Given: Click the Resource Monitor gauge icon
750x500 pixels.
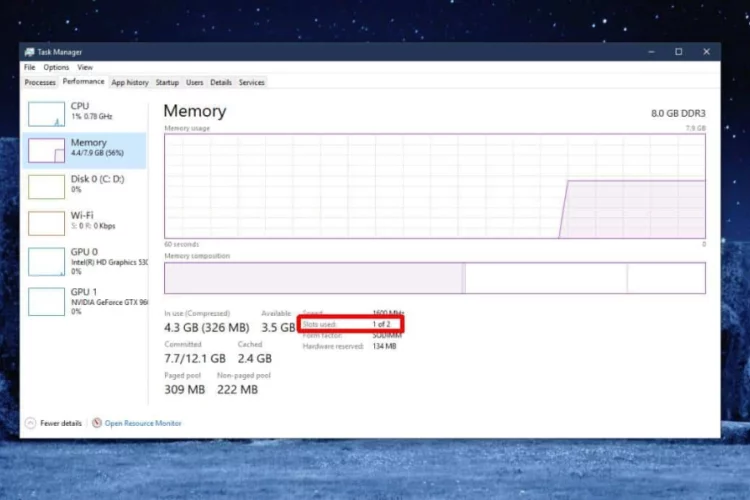Looking at the screenshot, I should (x=97, y=423).
